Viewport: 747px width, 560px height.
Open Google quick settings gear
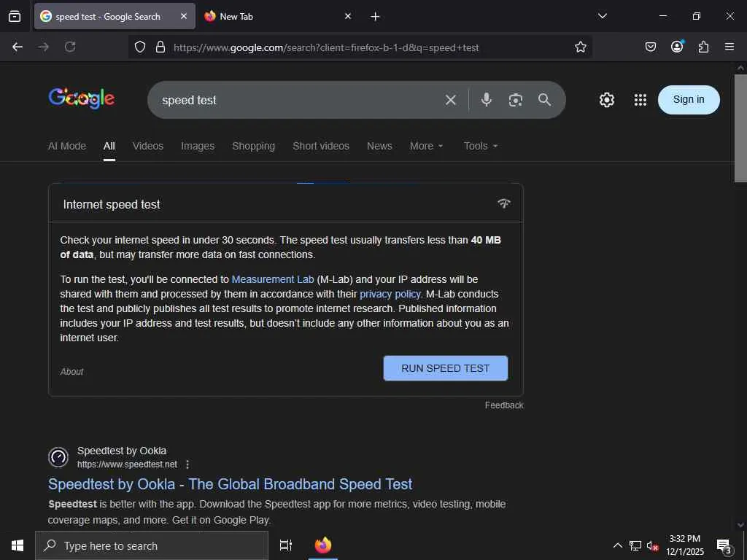606,99
